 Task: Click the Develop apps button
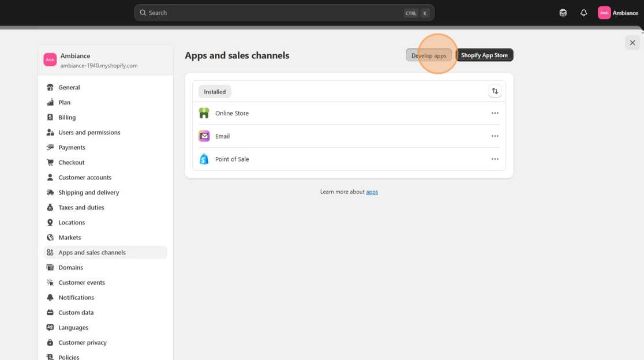click(x=429, y=55)
